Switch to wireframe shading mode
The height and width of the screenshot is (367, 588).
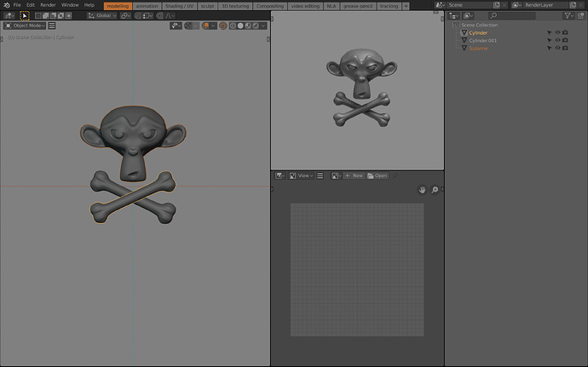pos(233,26)
